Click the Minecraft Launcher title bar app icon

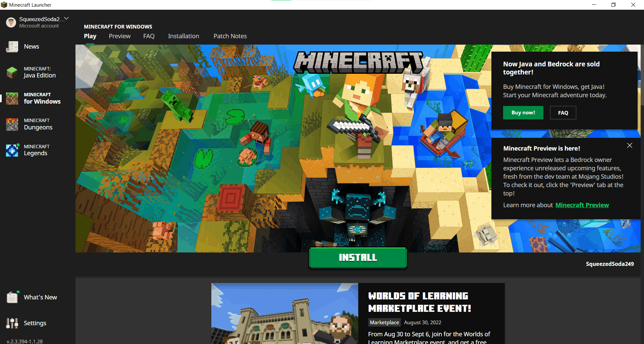(x=4, y=5)
